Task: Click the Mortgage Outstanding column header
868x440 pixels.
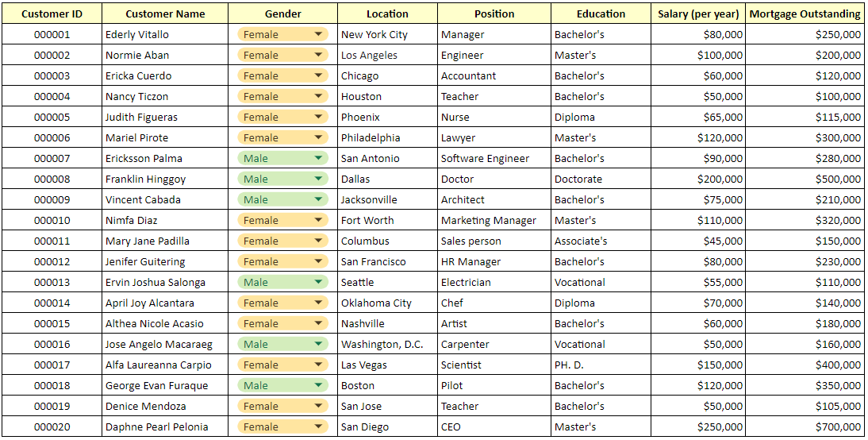Action: (x=805, y=14)
